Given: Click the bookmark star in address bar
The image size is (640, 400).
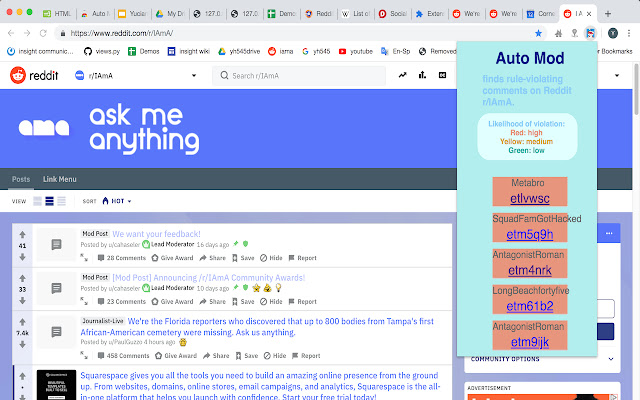Looking at the screenshot, I should [x=538, y=33].
